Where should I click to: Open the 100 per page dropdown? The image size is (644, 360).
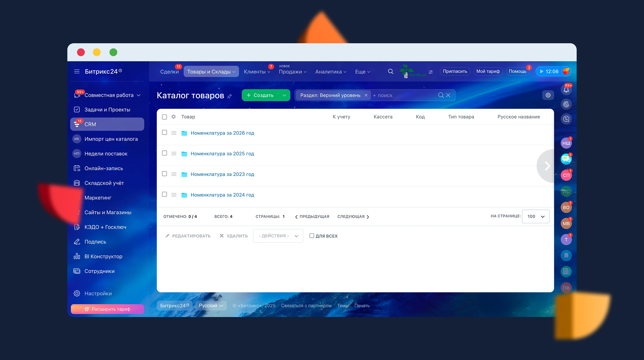pyautogui.click(x=535, y=216)
